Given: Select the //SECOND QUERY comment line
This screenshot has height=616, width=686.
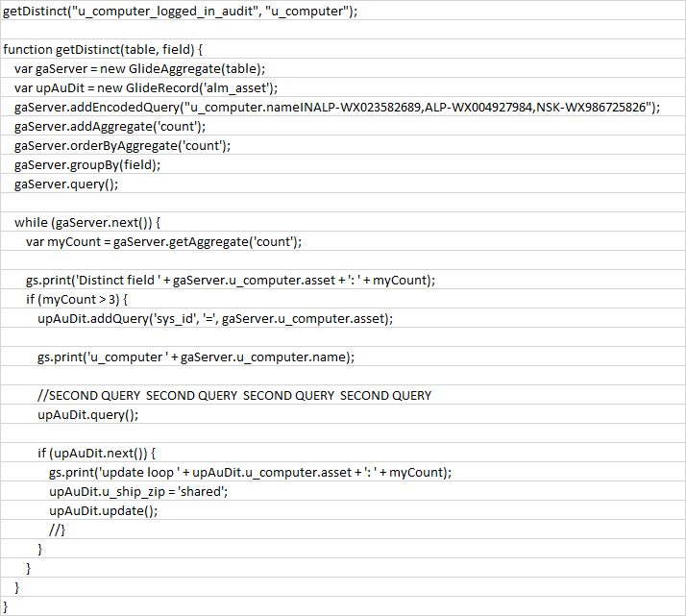Looking at the screenshot, I should (234, 396).
